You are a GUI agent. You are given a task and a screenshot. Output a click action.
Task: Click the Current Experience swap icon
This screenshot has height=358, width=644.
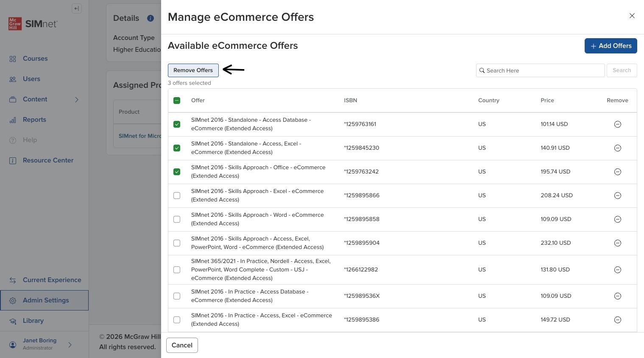coord(13,280)
